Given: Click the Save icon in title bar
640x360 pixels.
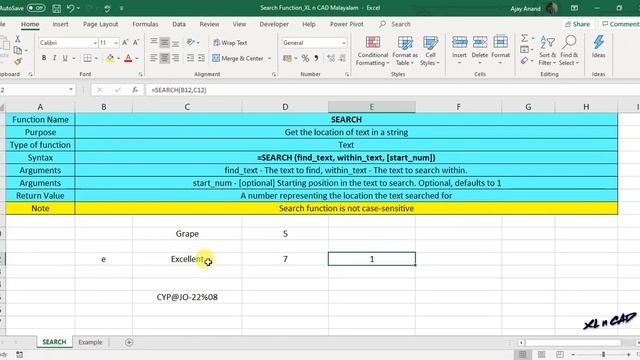Looking at the screenshot, I should [x=57, y=8].
